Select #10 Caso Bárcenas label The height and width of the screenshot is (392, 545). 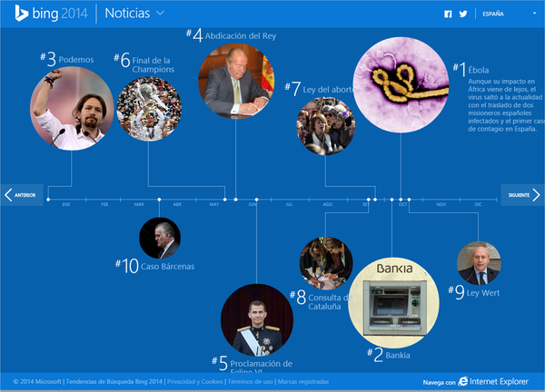155,266
